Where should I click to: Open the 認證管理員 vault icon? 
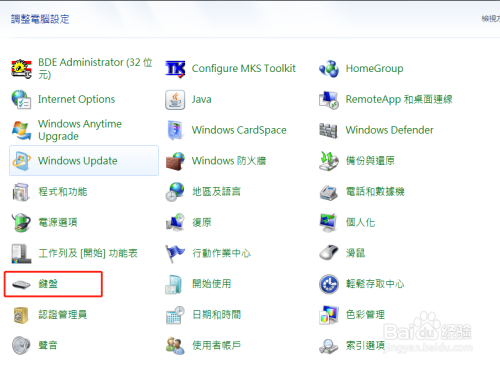pos(21,315)
